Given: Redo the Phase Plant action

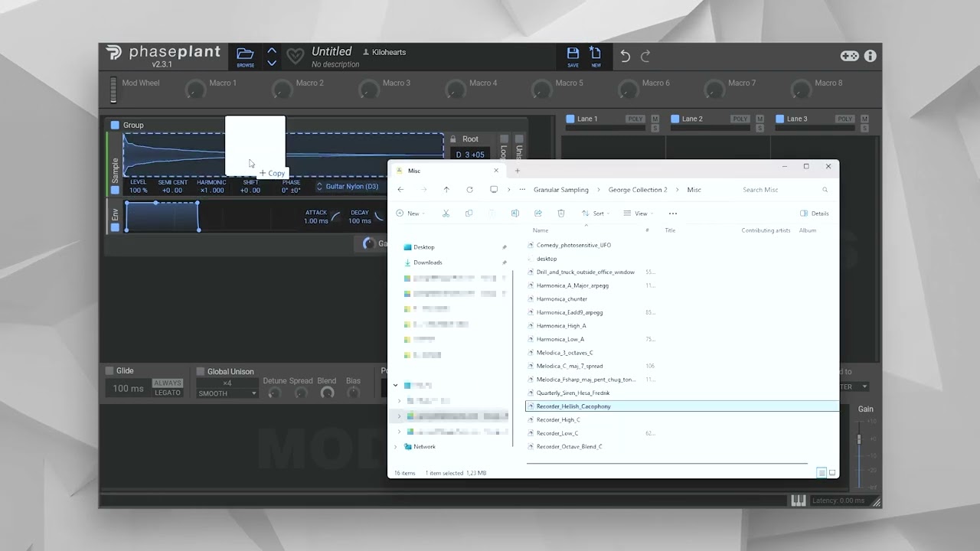Looking at the screenshot, I should pos(645,56).
